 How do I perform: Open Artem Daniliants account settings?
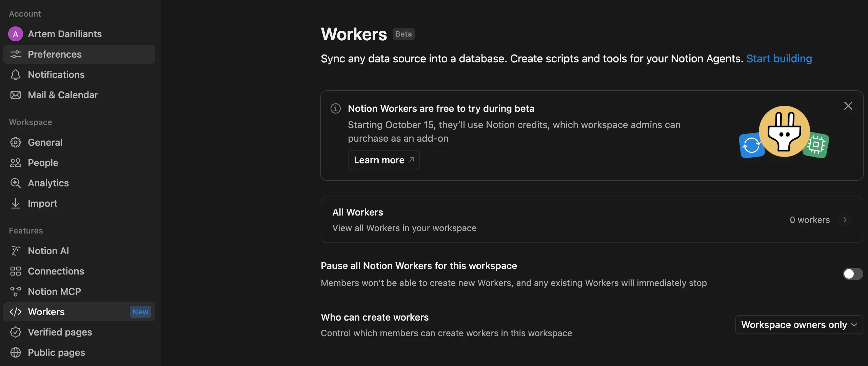click(x=79, y=34)
